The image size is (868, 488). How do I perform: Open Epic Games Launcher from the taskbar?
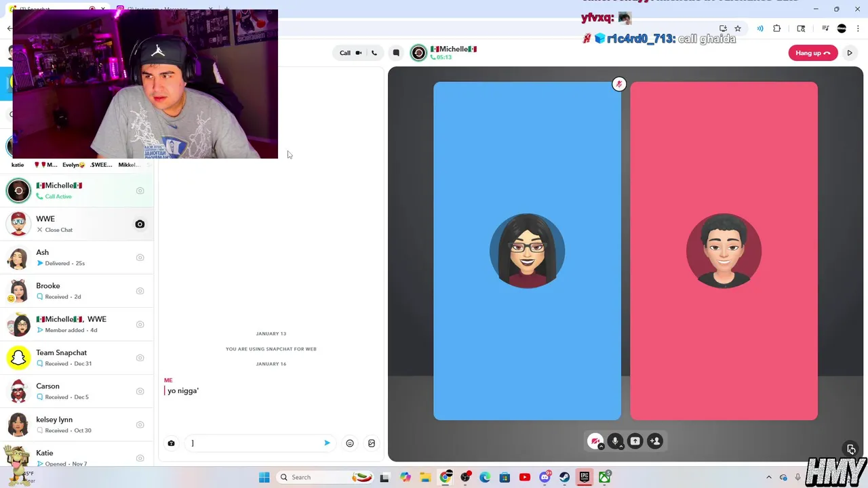click(x=584, y=477)
